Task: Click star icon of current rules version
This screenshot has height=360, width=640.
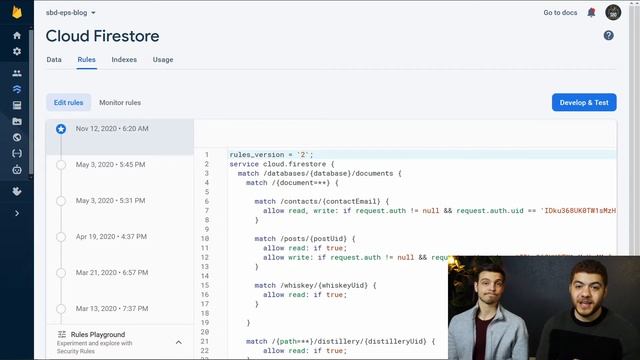Action: click(61, 129)
